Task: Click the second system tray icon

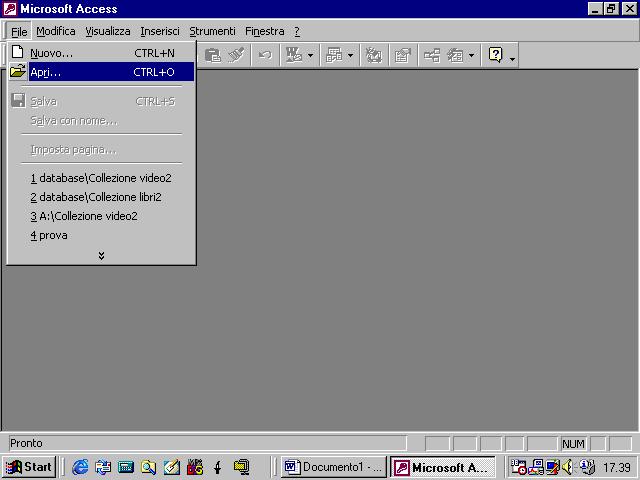Action: (536, 467)
